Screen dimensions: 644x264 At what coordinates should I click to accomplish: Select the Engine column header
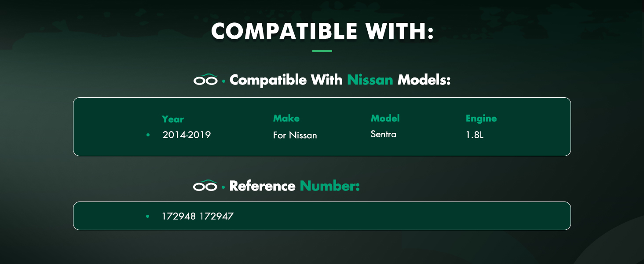pos(481,118)
